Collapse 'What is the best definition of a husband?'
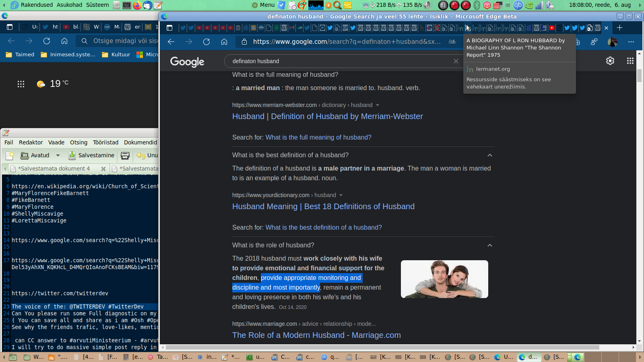This screenshot has width=644, height=362. (x=490, y=155)
